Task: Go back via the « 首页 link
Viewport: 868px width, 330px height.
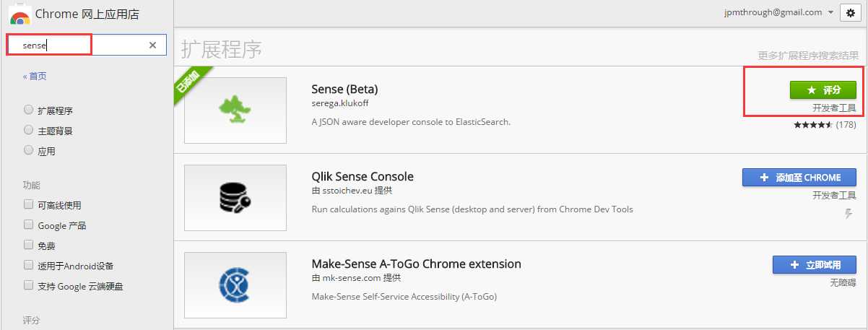Action: tap(35, 76)
